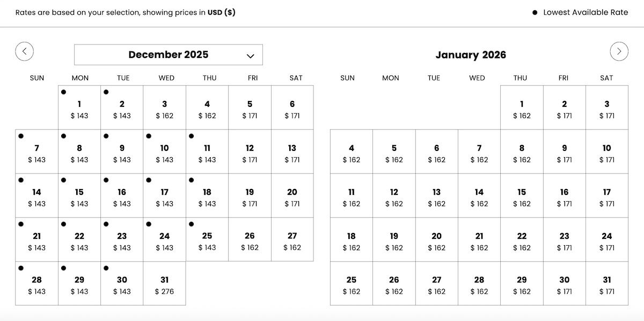The width and height of the screenshot is (644, 321).
Task: Select January 31 at $171
Action: (x=606, y=284)
